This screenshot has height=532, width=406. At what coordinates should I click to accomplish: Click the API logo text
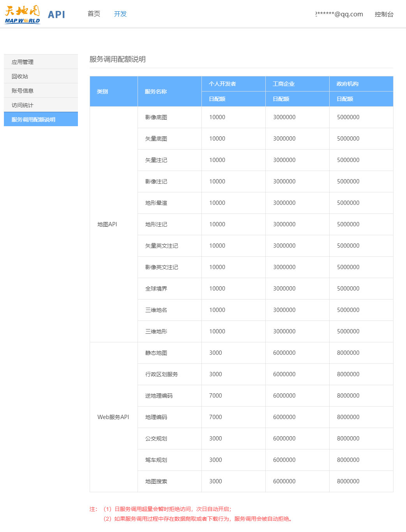click(x=56, y=14)
